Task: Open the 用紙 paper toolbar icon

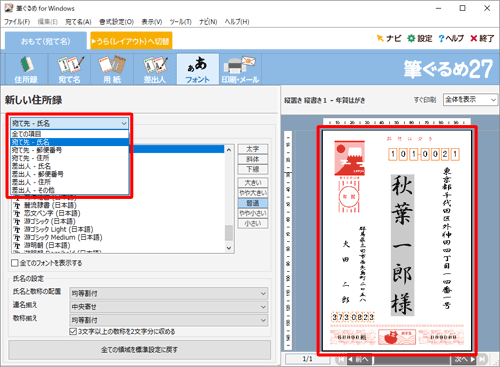Action: (112, 69)
